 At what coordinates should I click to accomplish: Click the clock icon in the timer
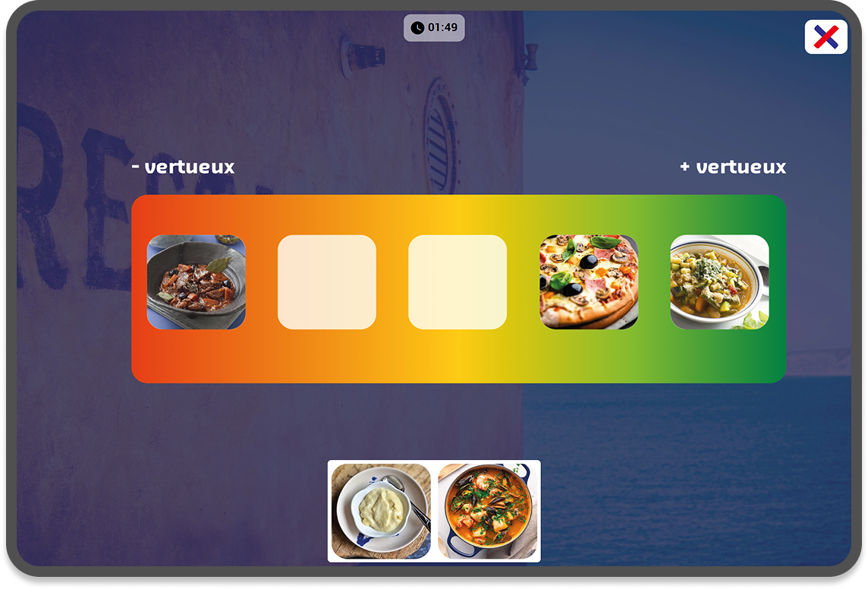click(417, 27)
